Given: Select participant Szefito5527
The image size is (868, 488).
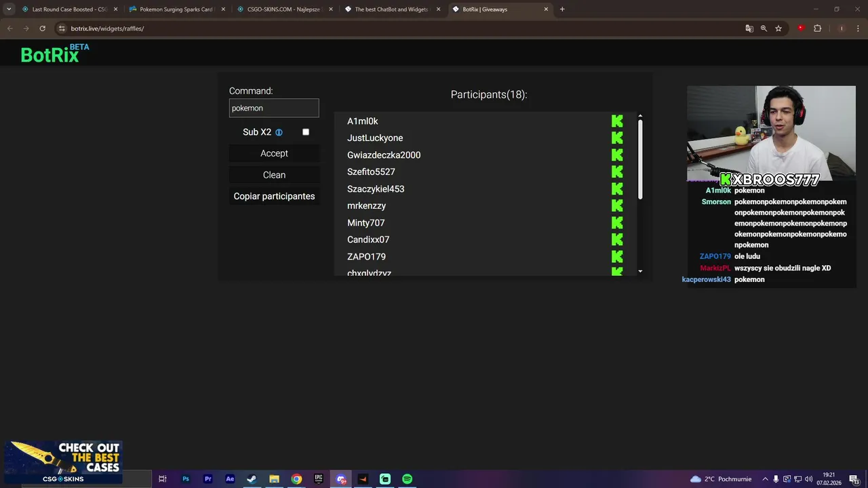Looking at the screenshot, I should pos(371,172).
